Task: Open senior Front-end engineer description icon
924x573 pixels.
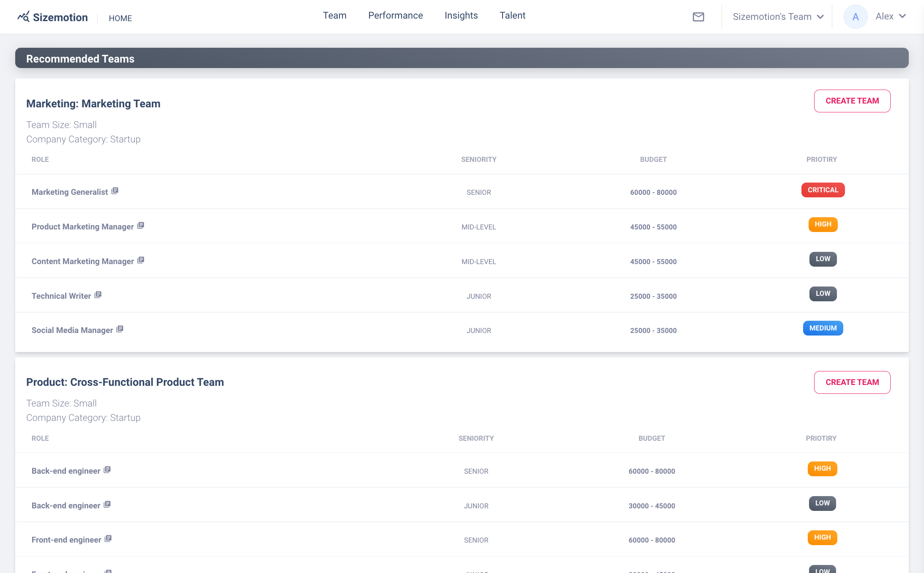Action: (x=108, y=539)
